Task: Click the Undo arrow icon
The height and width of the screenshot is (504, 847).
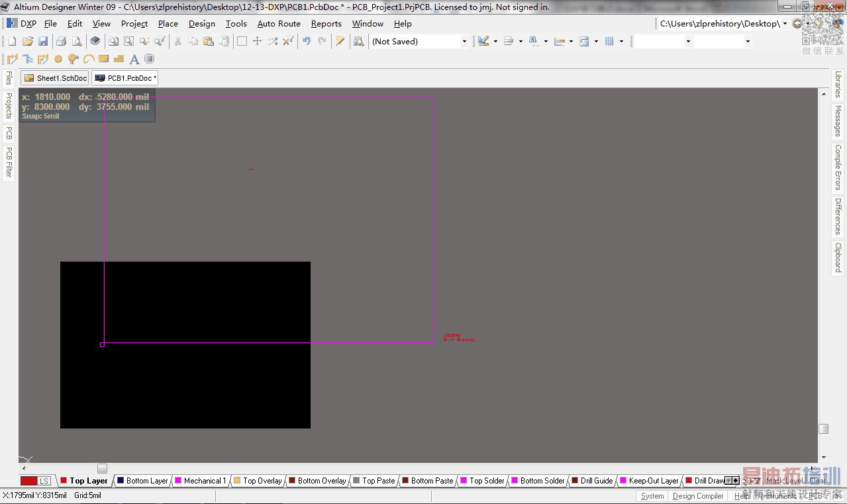Action: tap(306, 41)
